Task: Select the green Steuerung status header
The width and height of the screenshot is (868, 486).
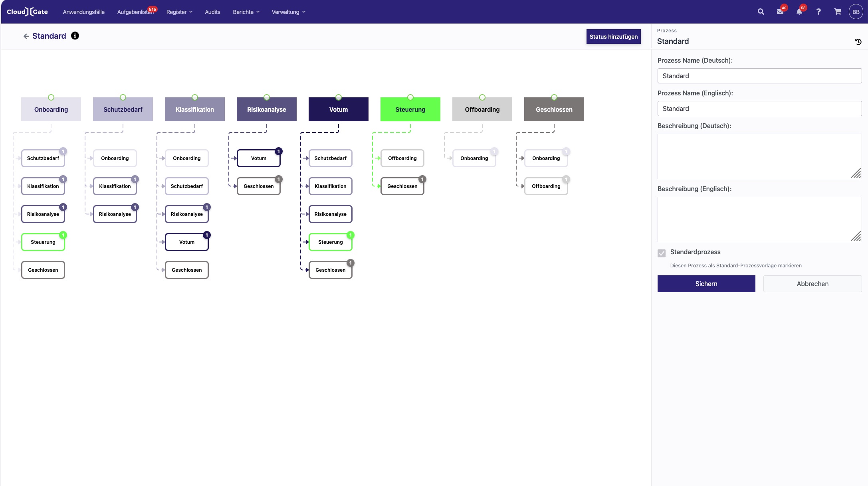Action: click(x=410, y=110)
